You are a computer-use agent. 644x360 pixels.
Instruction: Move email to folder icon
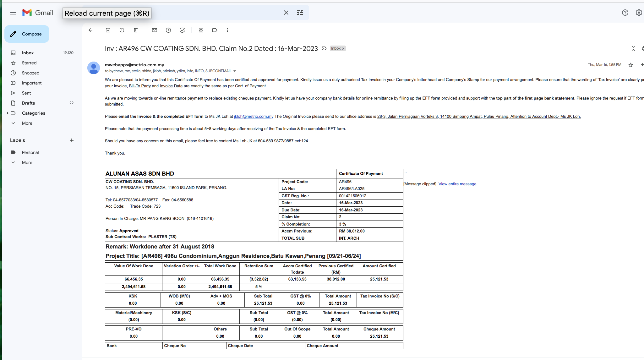(201, 30)
